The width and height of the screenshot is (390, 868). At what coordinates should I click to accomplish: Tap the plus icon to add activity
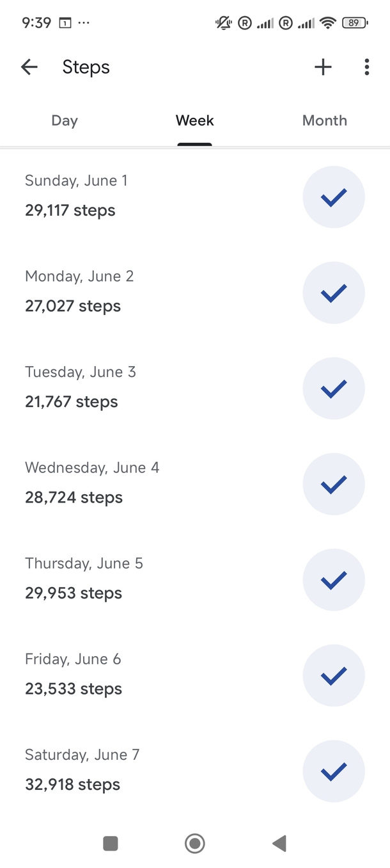[x=324, y=67]
